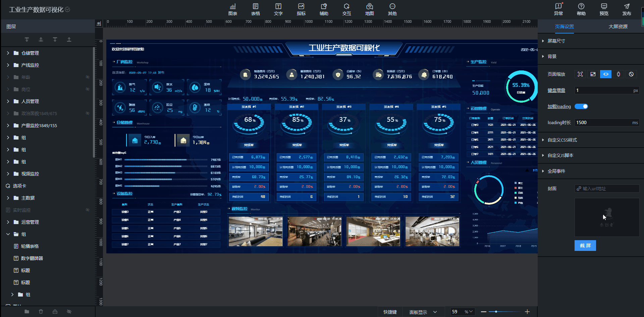
Task: Click the 预览 preview icon
Action: click(604, 9)
